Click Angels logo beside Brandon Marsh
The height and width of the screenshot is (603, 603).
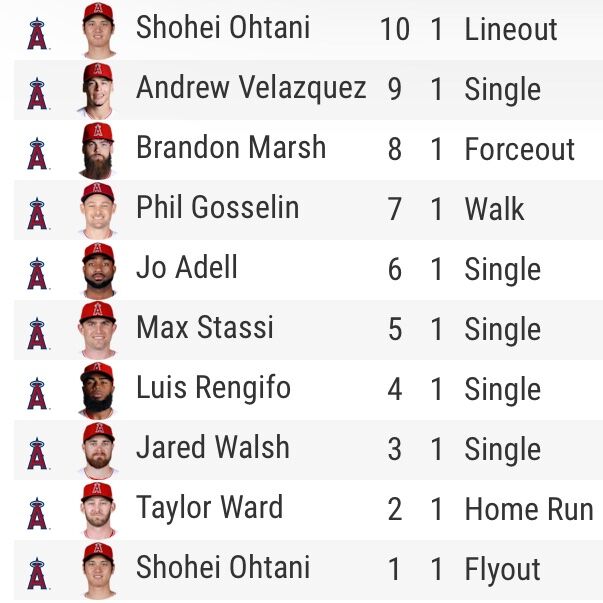click(x=37, y=154)
